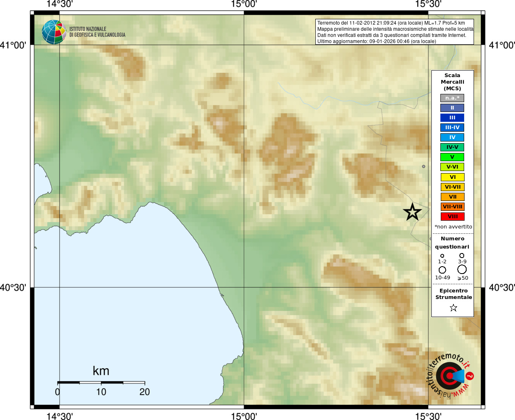Click the small gray circle marker on the map
The height and width of the screenshot is (420, 515).
point(424,167)
